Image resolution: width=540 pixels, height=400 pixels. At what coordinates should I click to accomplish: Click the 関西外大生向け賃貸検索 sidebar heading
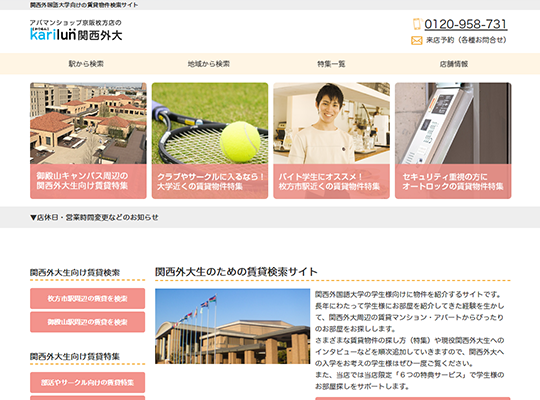75,273
